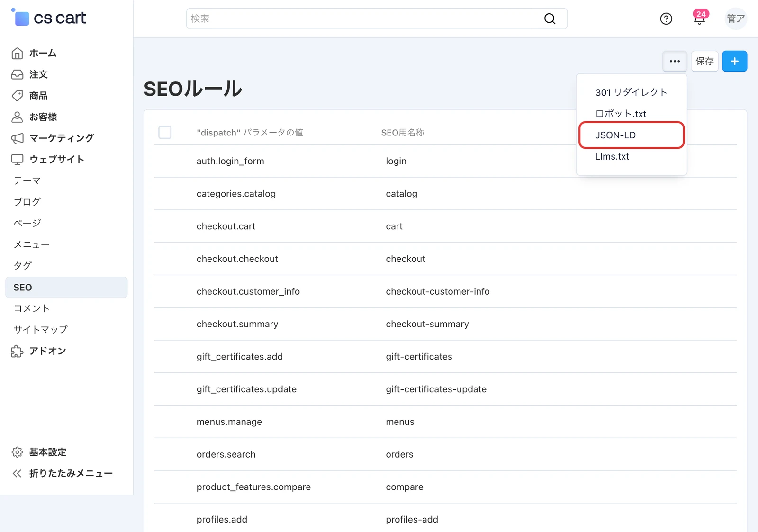Viewport: 758px width, 532px height.
Task: Select 301 リダイレクト menu item
Action: 632,92
